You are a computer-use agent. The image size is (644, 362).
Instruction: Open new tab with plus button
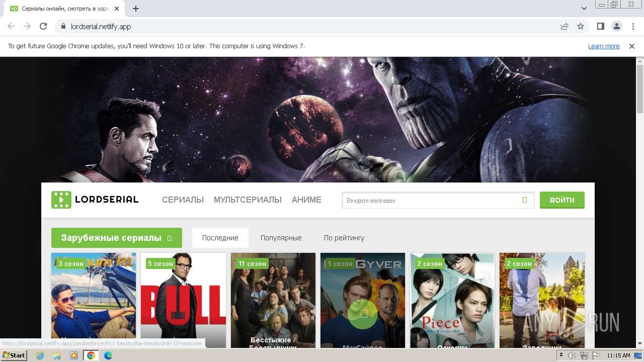point(136,9)
